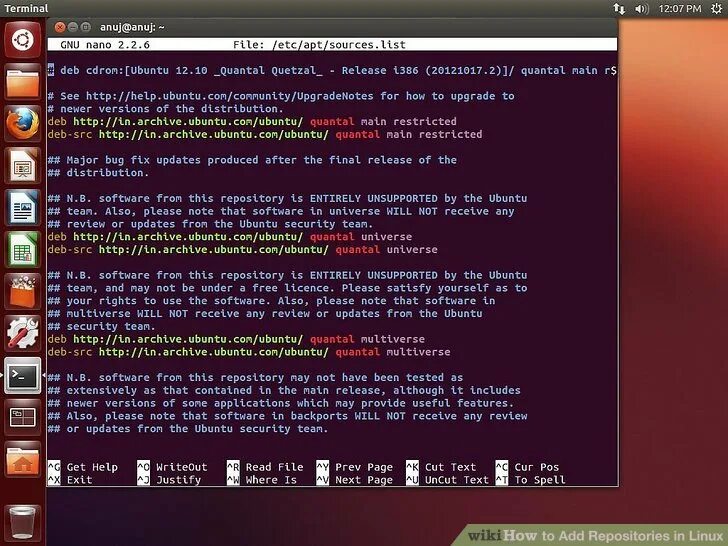
Task: Click the 'deb' quantal universe line
Action: (x=230, y=237)
